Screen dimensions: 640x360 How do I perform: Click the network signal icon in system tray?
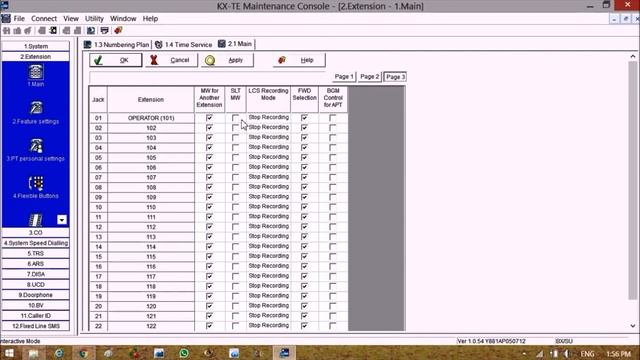coord(540,354)
